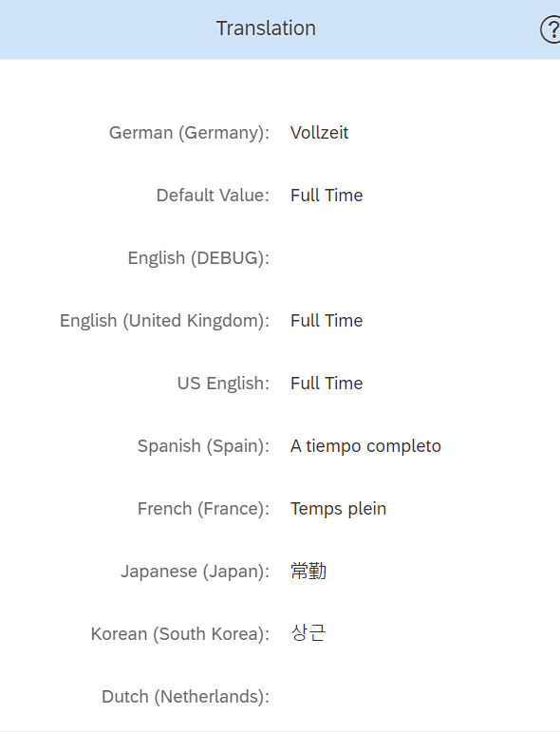
Task: Select the US English value Full Time
Action: click(x=327, y=384)
